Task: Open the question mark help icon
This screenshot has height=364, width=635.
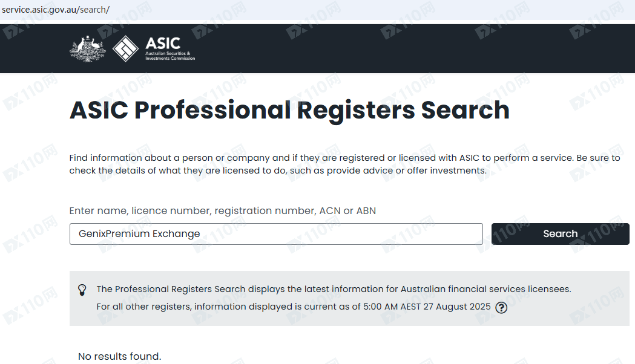Action: pyautogui.click(x=501, y=307)
